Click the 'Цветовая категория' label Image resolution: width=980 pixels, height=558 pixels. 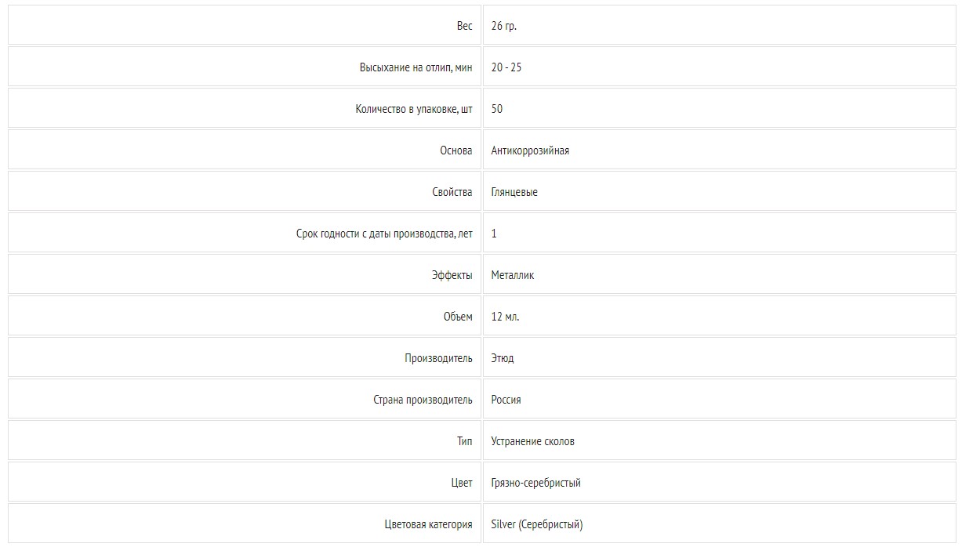pos(429,524)
